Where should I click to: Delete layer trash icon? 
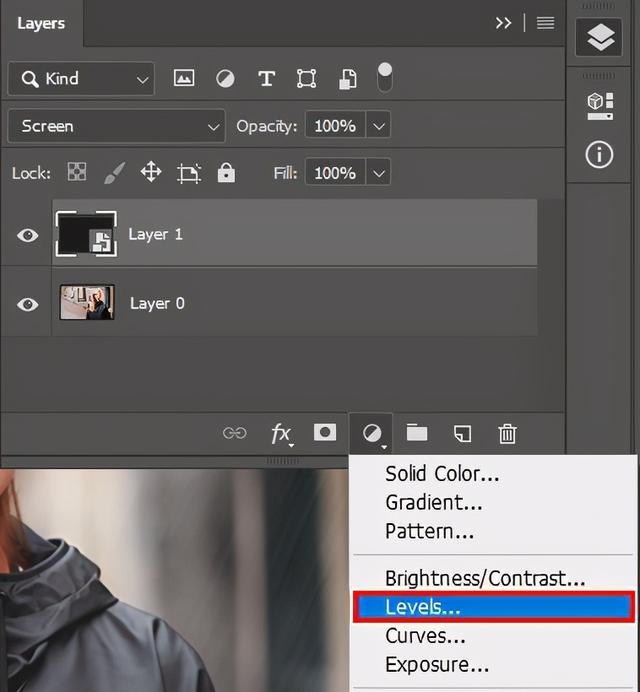[x=508, y=433]
